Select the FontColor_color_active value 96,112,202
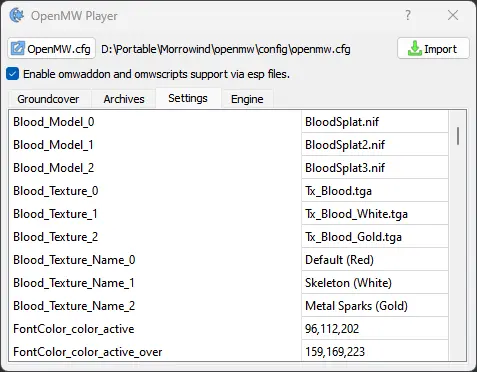Viewport: 477px width, 372px height. point(375,329)
